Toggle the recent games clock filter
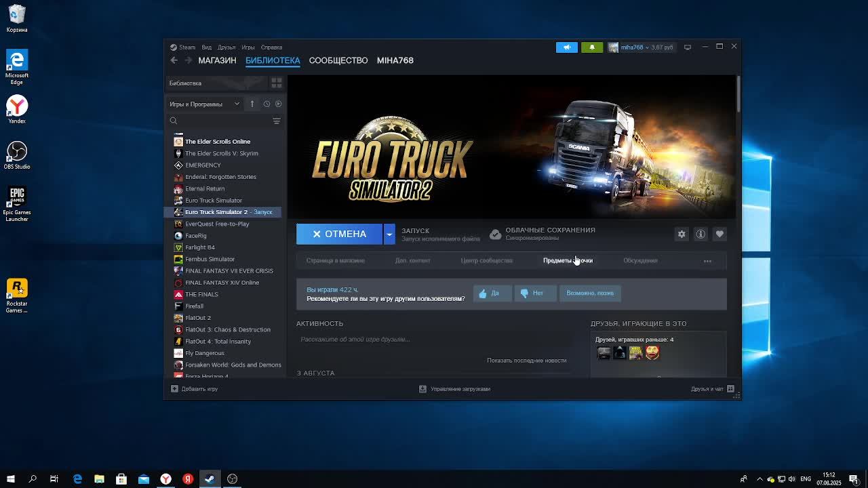 (267, 104)
